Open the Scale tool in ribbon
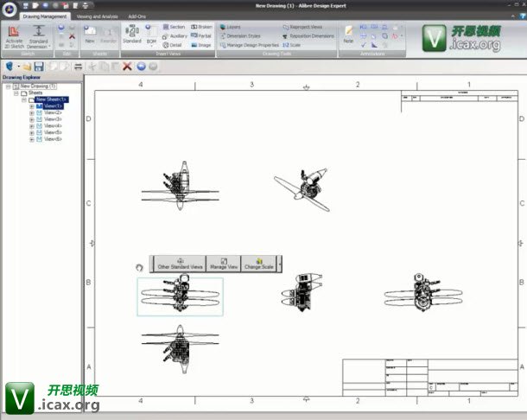Viewport: 527px width, 420px height. tap(291, 45)
